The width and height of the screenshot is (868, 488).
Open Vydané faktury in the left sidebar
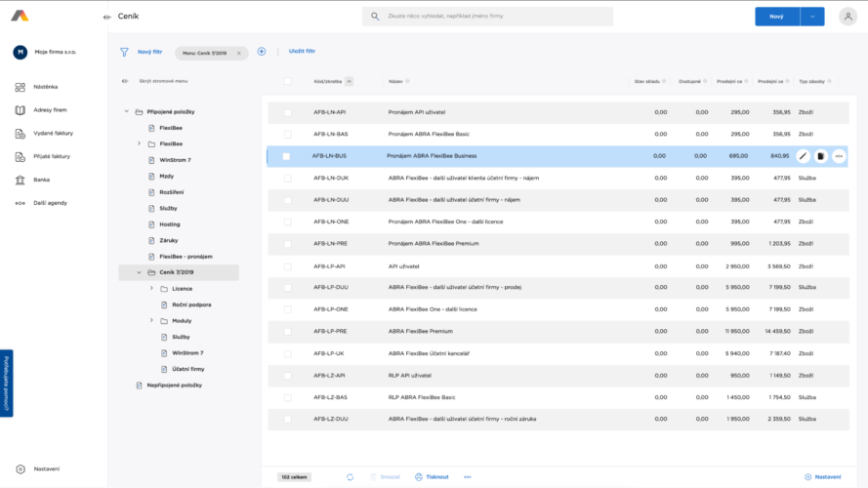pos(49,133)
